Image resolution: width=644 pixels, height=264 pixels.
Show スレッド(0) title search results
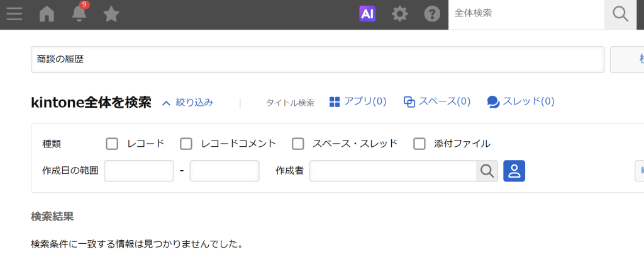point(521,101)
